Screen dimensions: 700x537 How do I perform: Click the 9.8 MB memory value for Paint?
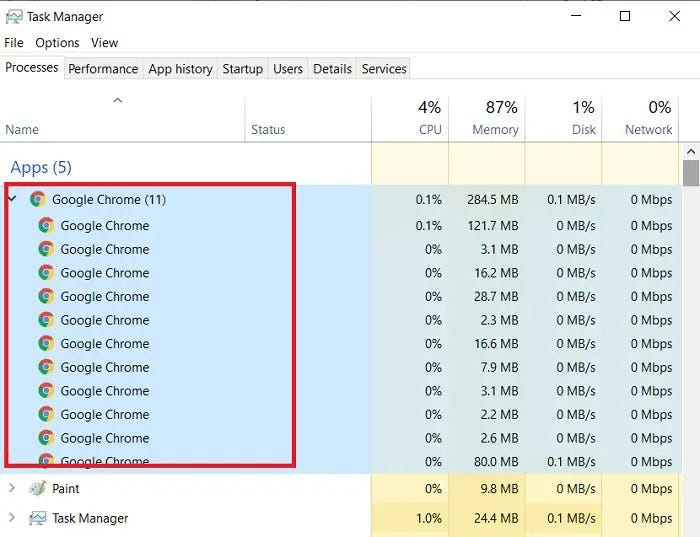tap(499, 489)
